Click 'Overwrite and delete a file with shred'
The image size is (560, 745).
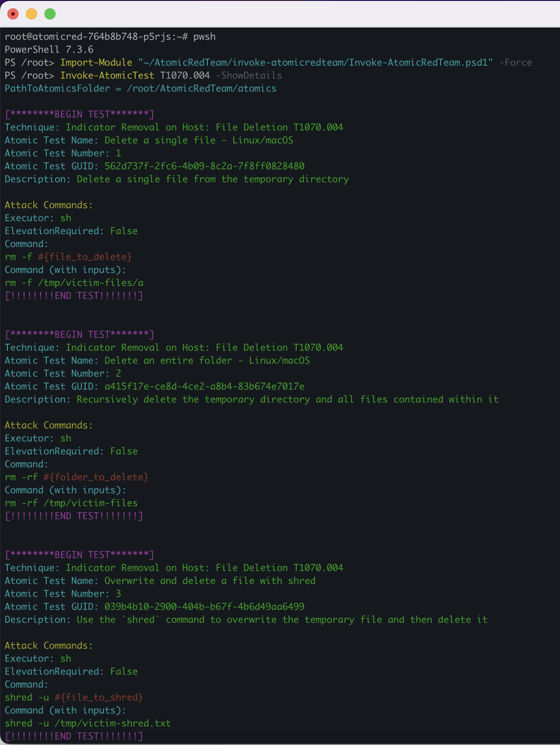coord(210,581)
